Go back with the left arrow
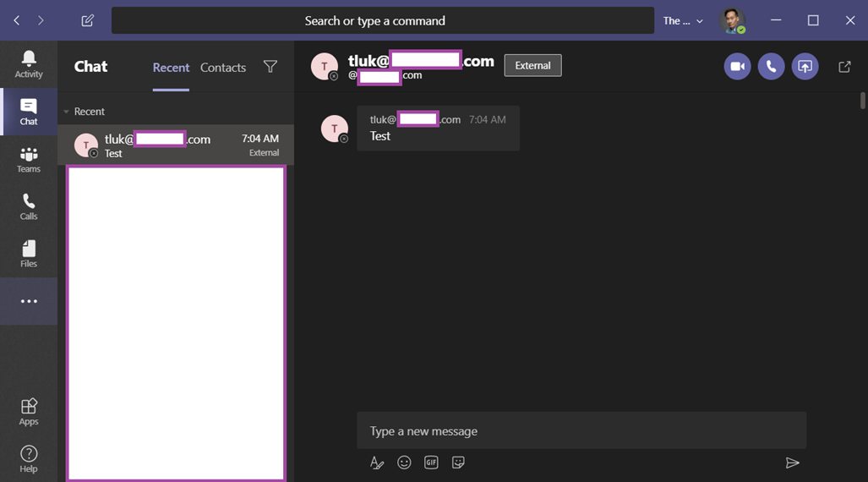 17,20
